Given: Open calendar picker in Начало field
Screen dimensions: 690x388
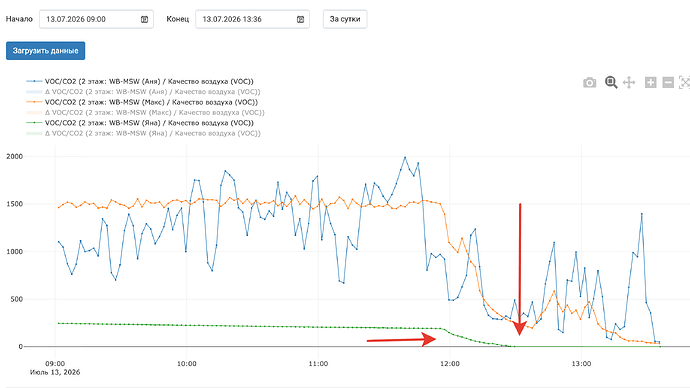Looking at the screenshot, I should tap(144, 19).
